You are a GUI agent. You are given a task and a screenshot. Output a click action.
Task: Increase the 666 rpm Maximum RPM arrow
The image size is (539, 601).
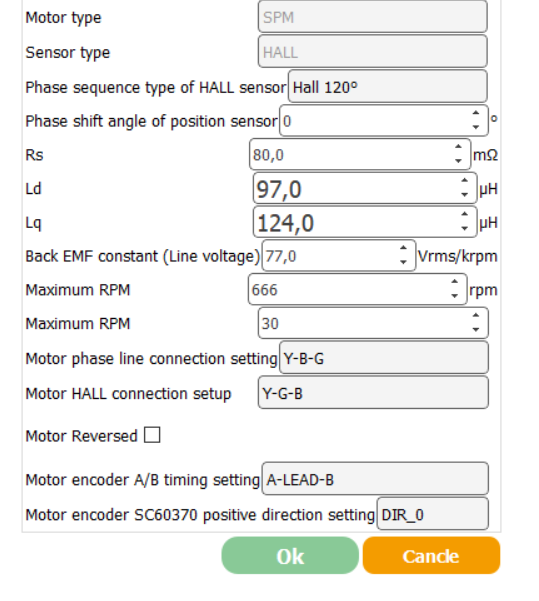pyautogui.click(x=454, y=282)
